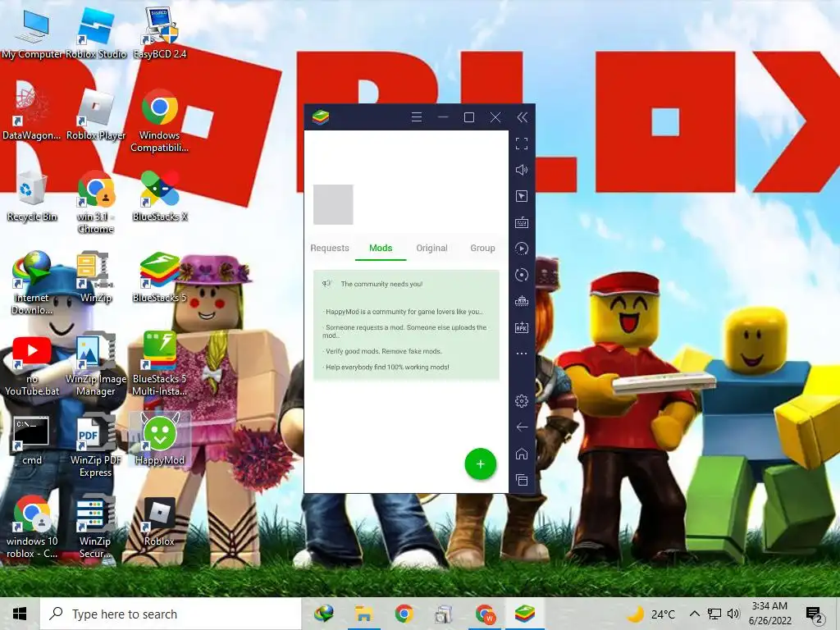840x630 pixels.
Task: Toggle BlueStacks fullscreen mode
Action: 521,144
